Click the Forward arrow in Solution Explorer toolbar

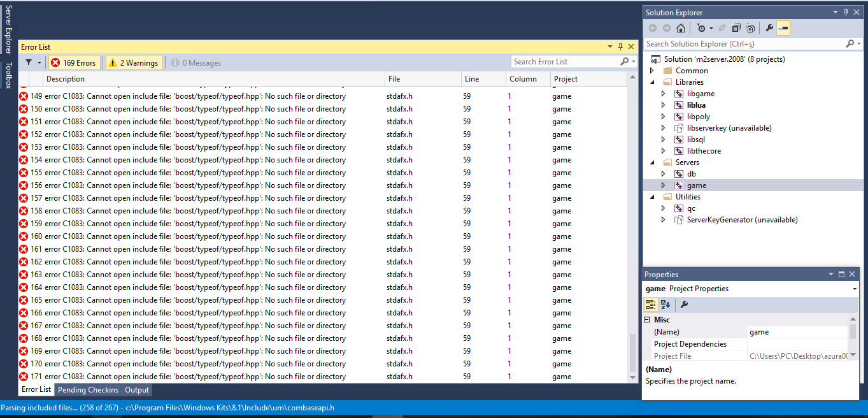(667, 28)
